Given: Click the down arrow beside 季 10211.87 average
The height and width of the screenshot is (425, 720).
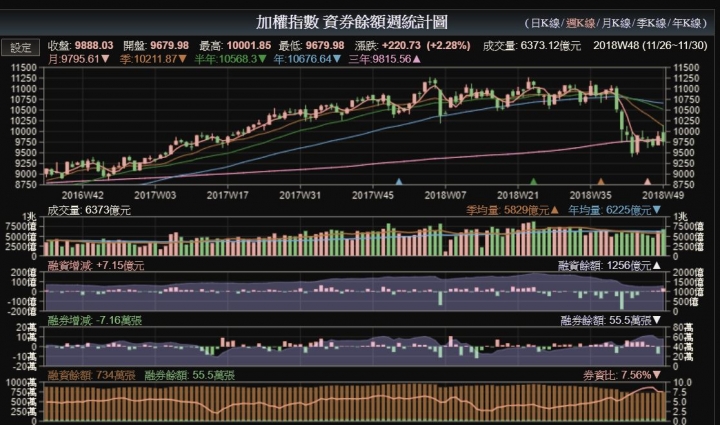Looking at the screenshot, I should (183, 59).
